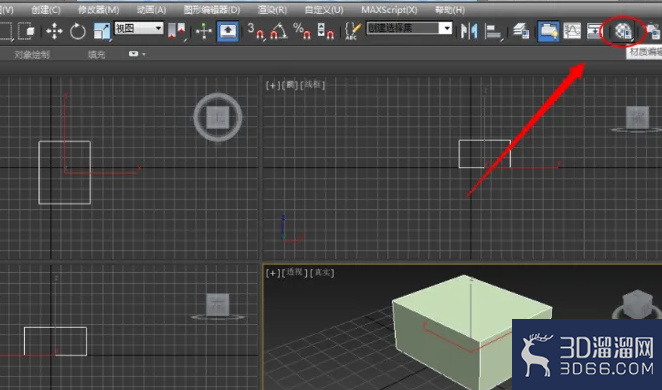Open the 图形编辑器(D) menu
Image resolution: width=662 pixels, height=390 pixels.
coord(212,10)
